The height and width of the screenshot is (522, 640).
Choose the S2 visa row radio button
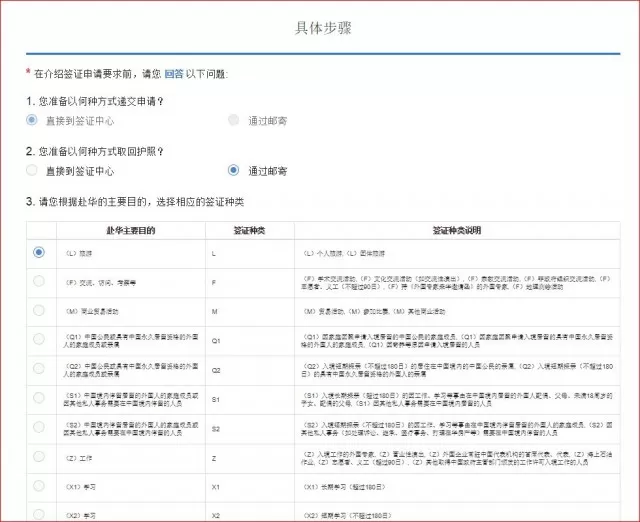pos(39,427)
